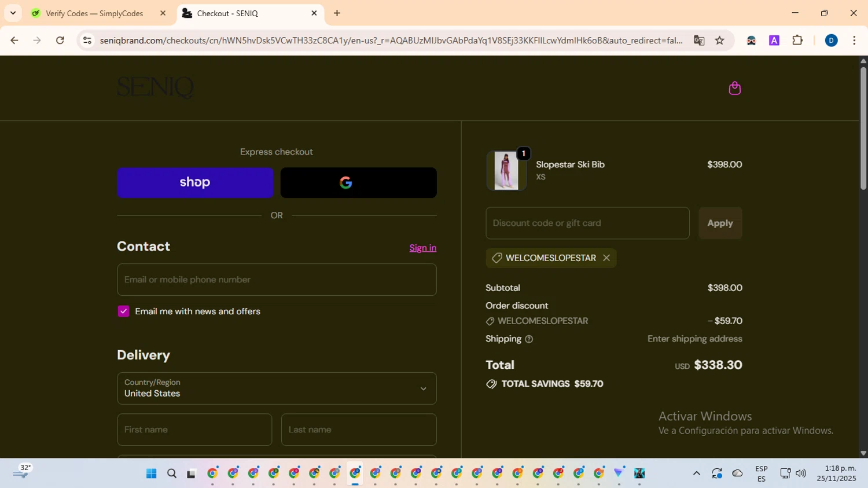
Task: Open the Extensions puzzle menu
Action: click(797, 41)
